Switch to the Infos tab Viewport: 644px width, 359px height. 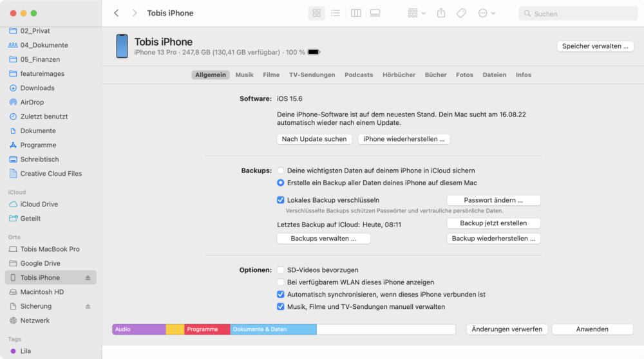point(524,75)
